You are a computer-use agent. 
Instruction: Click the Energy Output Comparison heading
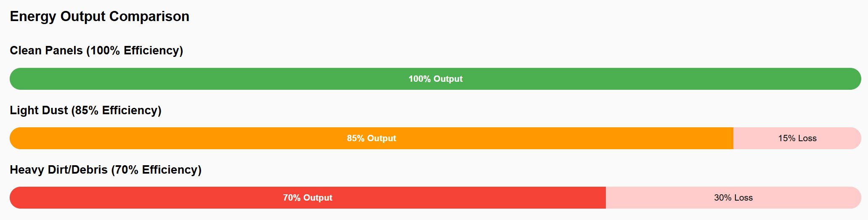click(x=100, y=16)
